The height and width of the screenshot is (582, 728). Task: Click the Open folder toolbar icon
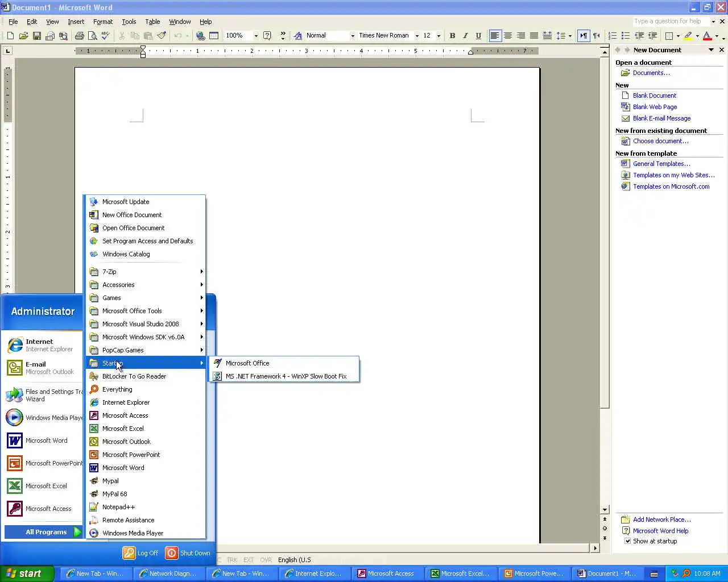click(x=23, y=35)
